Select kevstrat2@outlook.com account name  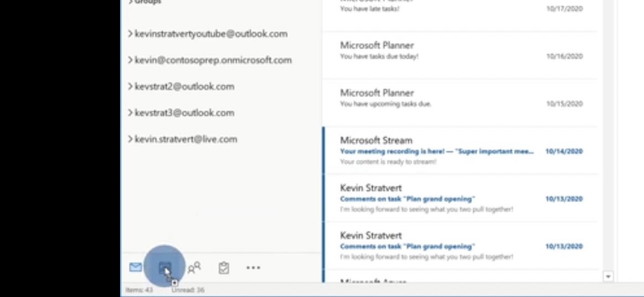[184, 87]
